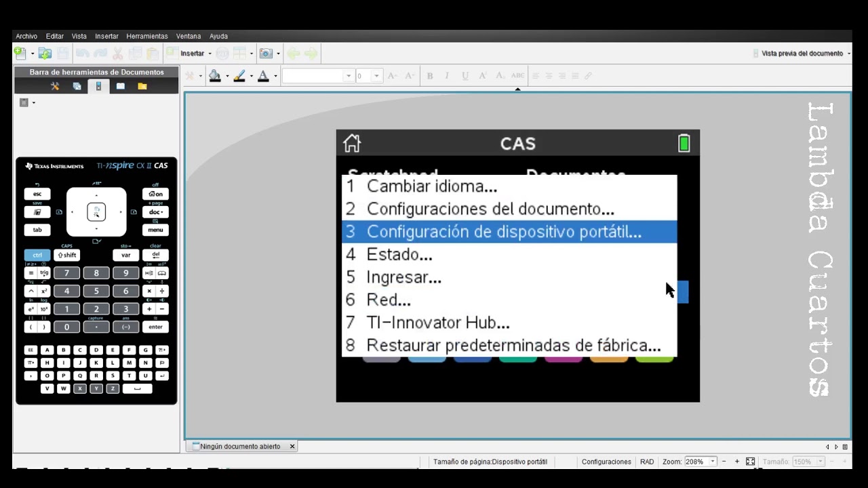Click the trig key
This screenshot has height=488, width=868.
click(44, 273)
